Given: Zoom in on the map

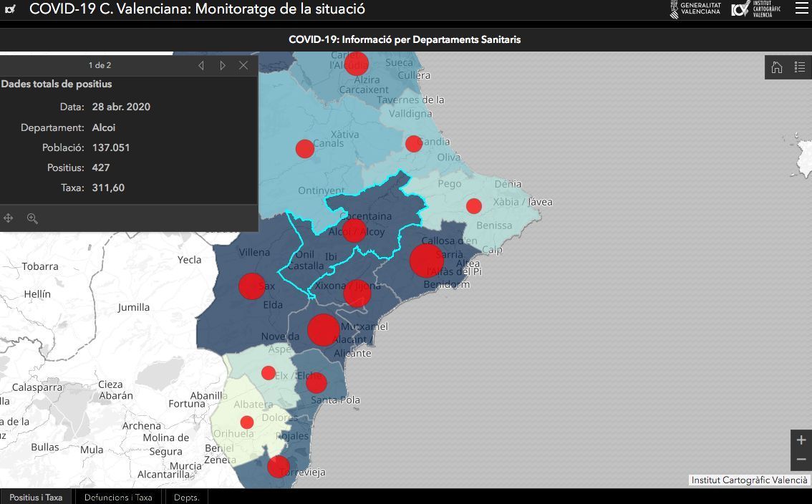Looking at the screenshot, I should (x=801, y=440).
